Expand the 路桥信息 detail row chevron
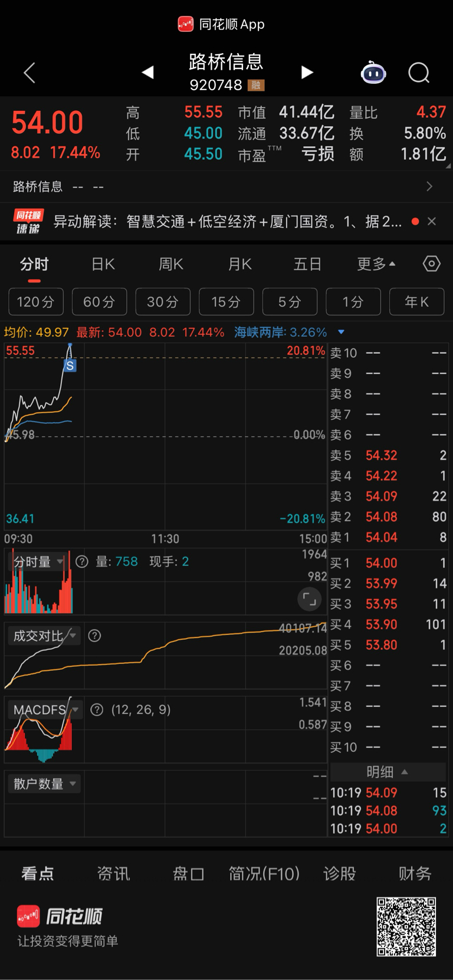Screen dimensions: 453x980 (x=429, y=186)
